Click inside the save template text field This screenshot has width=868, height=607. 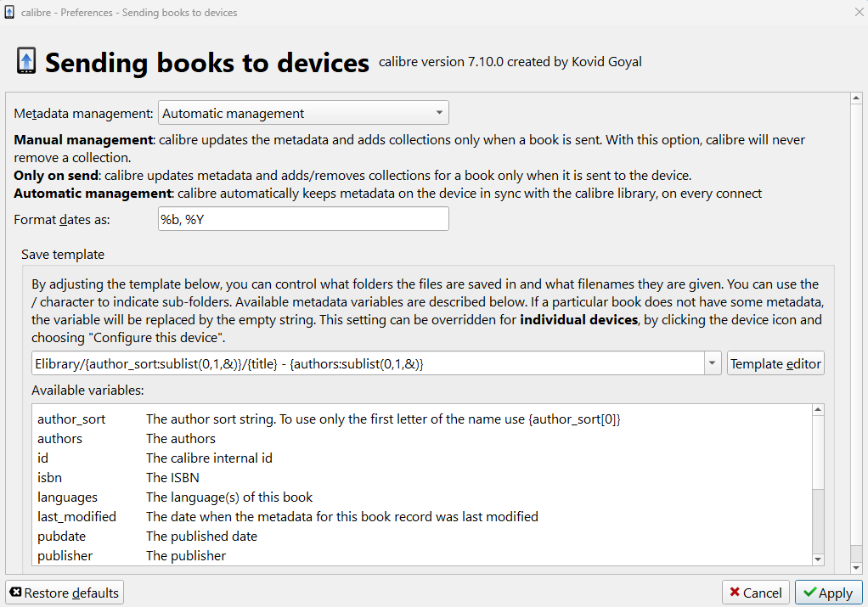coord(365,364)
